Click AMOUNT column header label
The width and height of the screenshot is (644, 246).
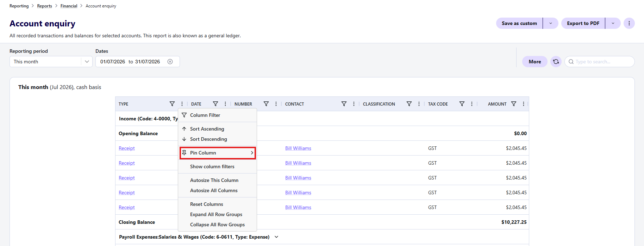click(x=497, y=104)
